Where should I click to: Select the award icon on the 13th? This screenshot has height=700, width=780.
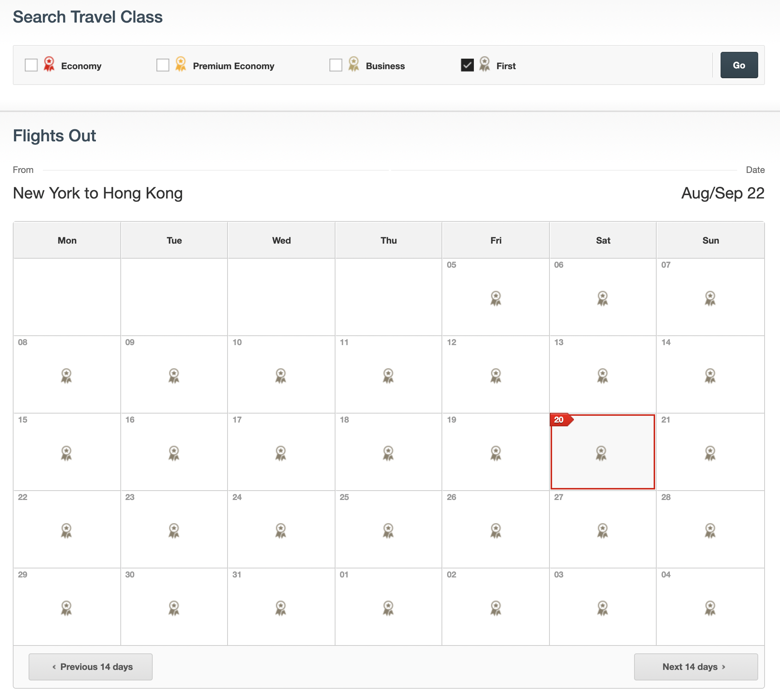point(602,376)
